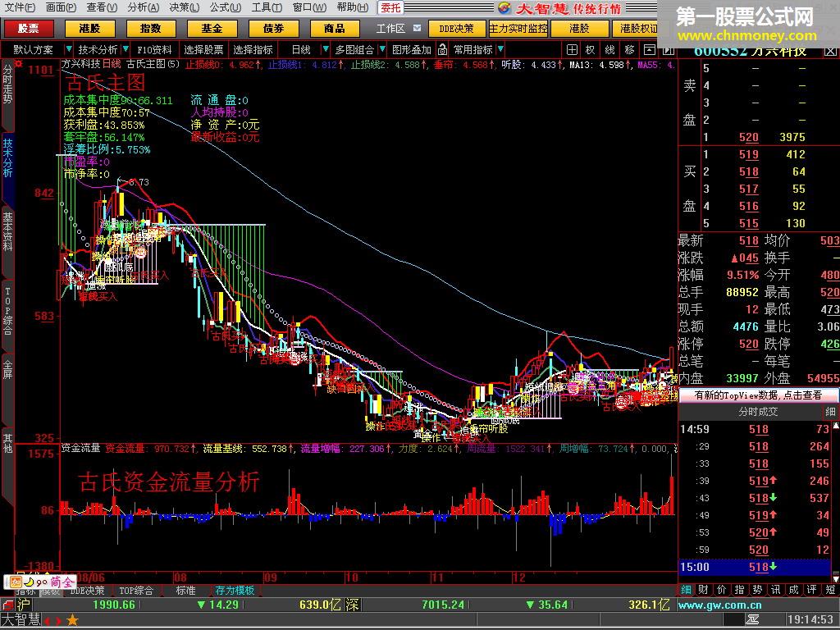This screenshot has height=630, width=840.
Task: Click the 基金 button
Action: point(212,29)
